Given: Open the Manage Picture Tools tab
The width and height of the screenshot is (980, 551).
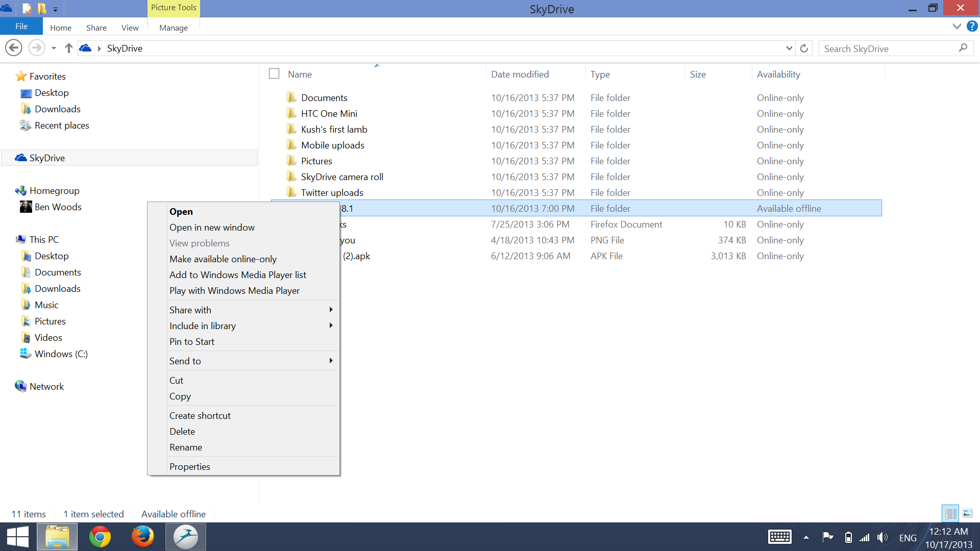Looking at the screenshot, I should (174, 28).
